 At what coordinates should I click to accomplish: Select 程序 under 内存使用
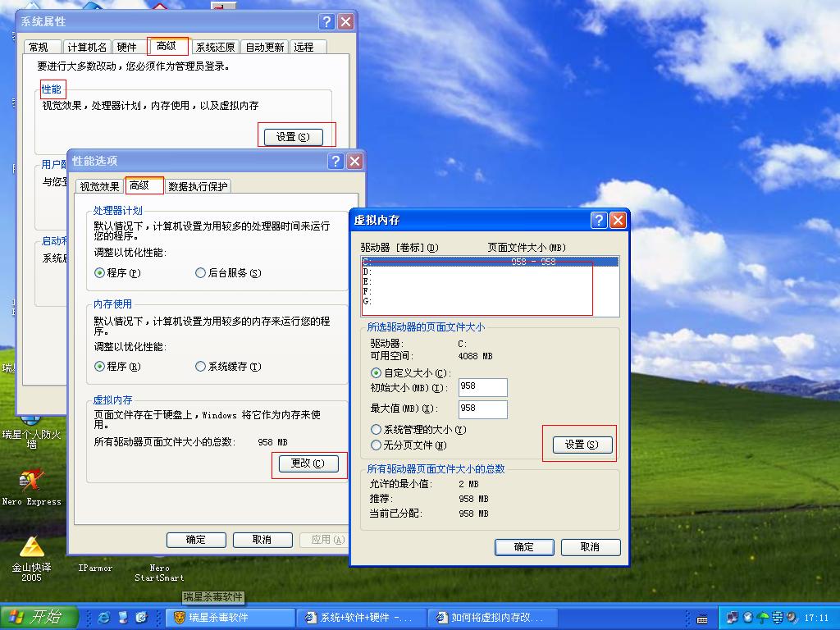tap(117, 367)
